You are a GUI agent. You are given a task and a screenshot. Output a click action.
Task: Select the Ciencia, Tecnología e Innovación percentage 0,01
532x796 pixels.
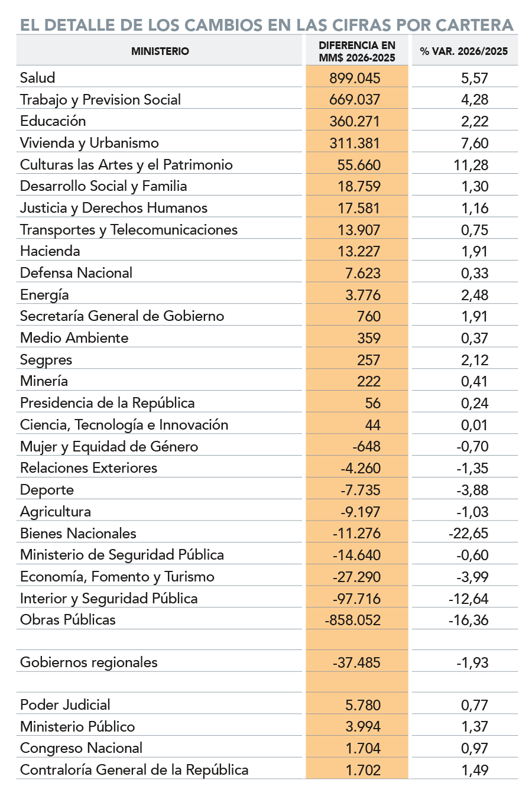click(x=474, y=425)
